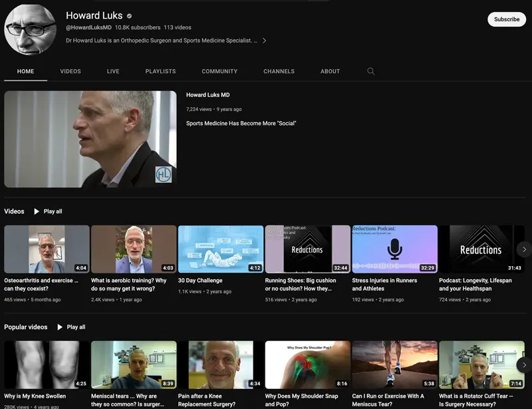Screen dimensions: 532x409
Task: Open 'Osteoarthritis and exercise' video thumbnail
Action: [47, 249]
